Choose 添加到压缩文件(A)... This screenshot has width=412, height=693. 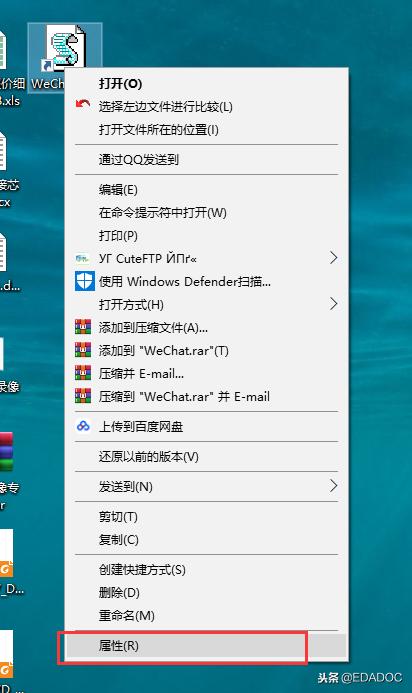click(206, 327)
